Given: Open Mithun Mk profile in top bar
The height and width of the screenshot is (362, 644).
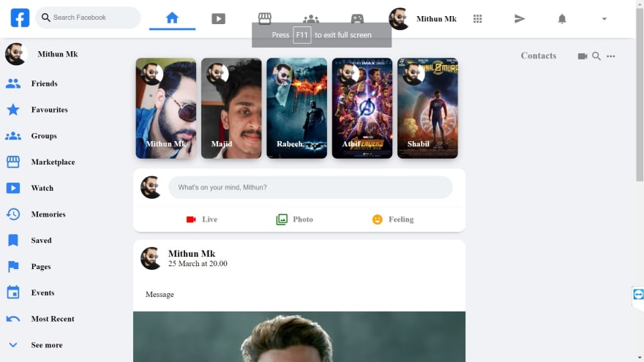Looking at the screenshot, I should (x=423, y=18).
